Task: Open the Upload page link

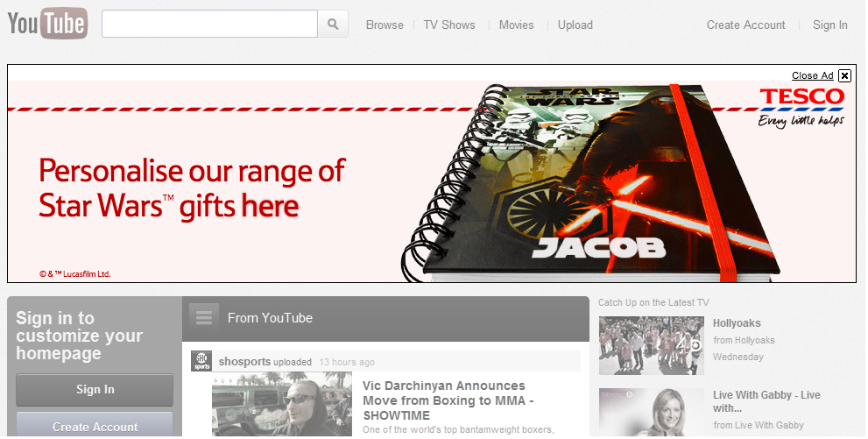Action: pyautogui.click(x=575, y=25)
